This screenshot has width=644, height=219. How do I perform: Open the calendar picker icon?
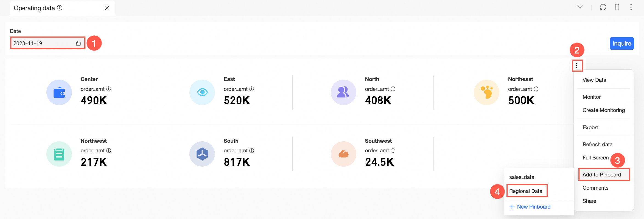pyautogui.click(x=78, y=43)
